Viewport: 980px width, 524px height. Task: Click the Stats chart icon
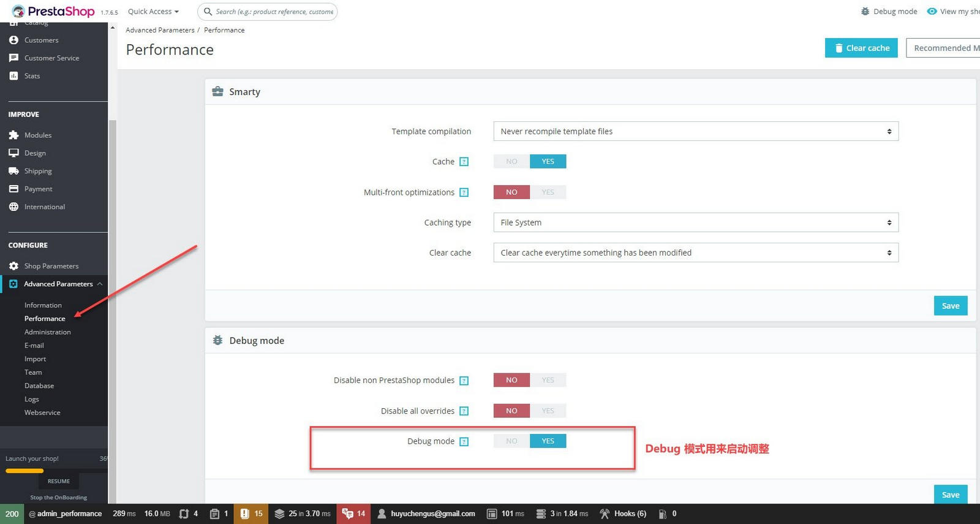[x=13, y=76]
